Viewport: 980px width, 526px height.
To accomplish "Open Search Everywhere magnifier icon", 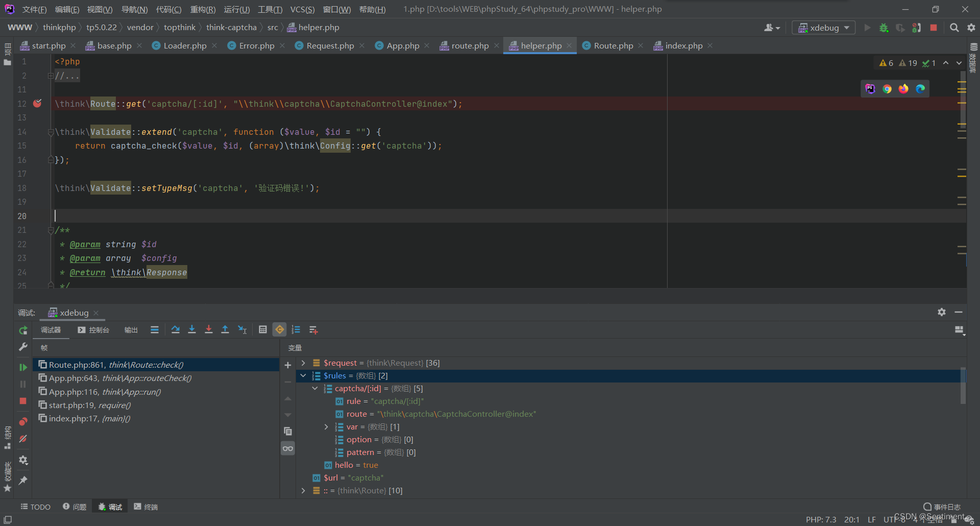I will [x=954, y=28].
